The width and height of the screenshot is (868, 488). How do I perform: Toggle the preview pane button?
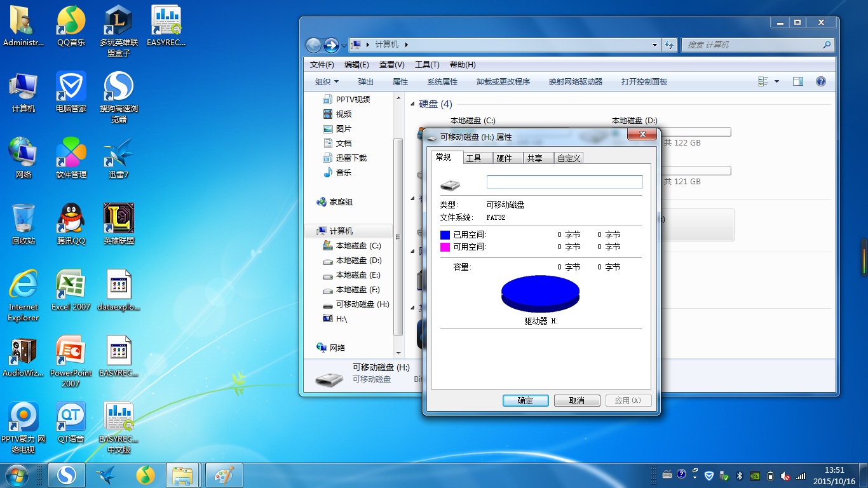[x=798, y=81]
